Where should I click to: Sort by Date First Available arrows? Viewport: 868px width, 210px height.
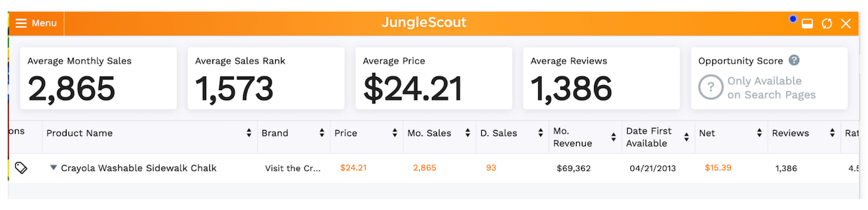[686, 137]
